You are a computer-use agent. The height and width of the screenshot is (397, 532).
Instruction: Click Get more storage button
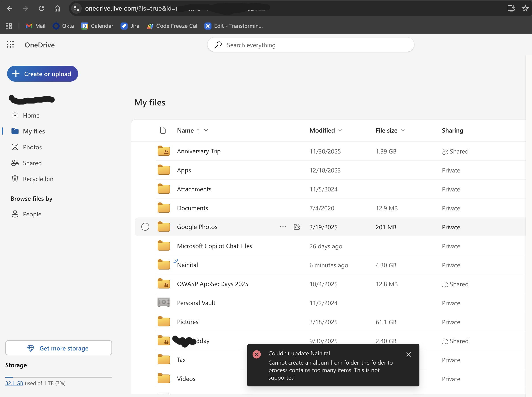coord(59,348)
